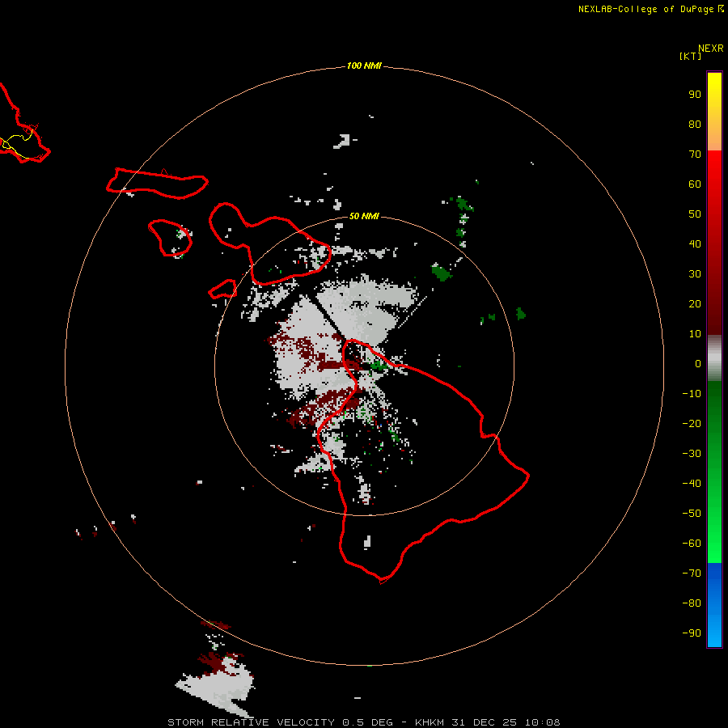This screenshot has height=728, width=728.
Task: Click the [KT] units label
Action: point(690,56)
